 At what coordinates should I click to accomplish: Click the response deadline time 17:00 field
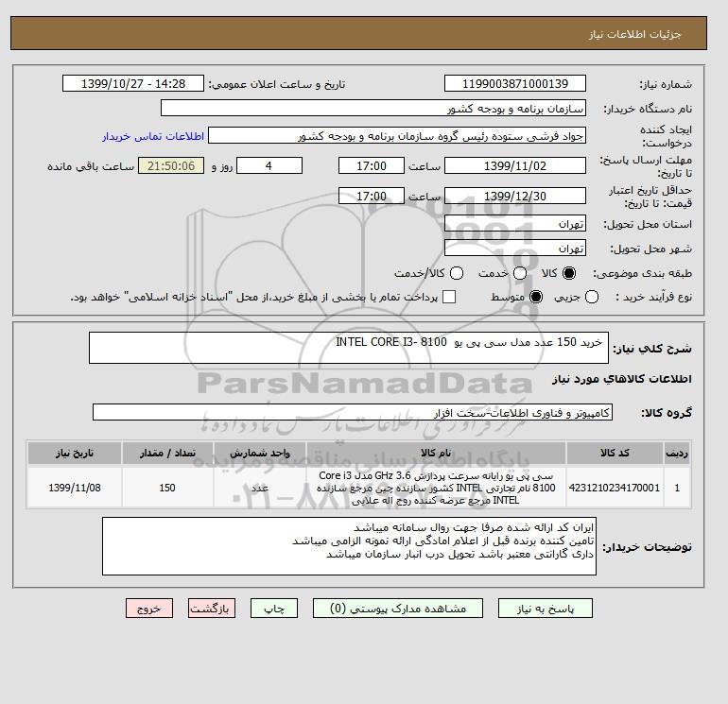tap(372, 165)
